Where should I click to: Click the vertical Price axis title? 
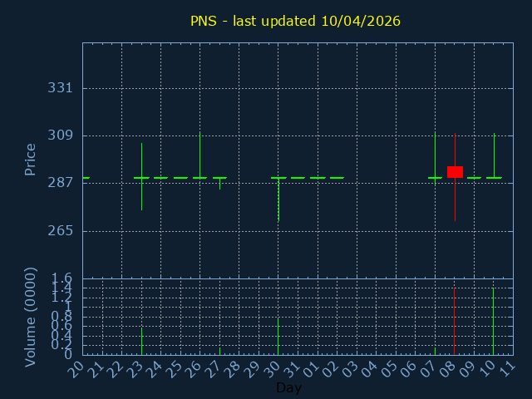tap(31, 159)
